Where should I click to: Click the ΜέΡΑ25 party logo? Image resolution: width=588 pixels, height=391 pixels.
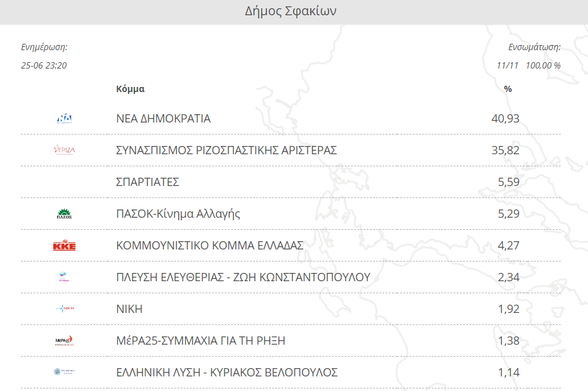(x=64, y=340)
